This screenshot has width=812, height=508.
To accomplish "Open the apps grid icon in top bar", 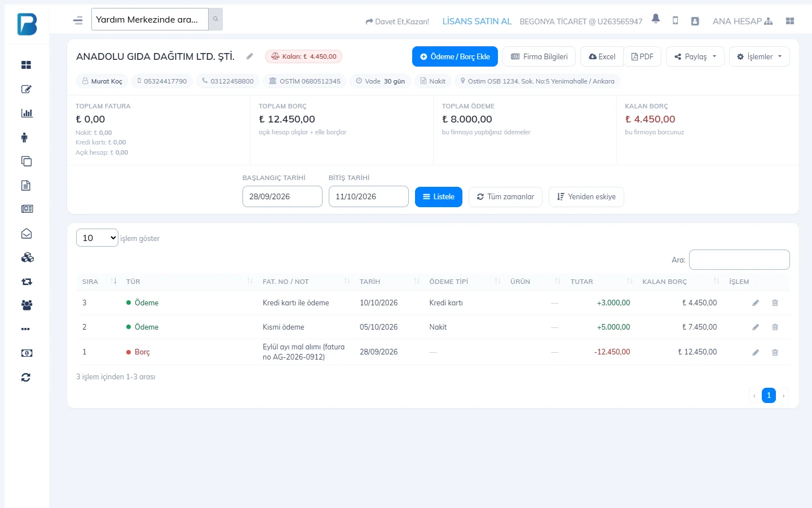I will tap(790, 21).
